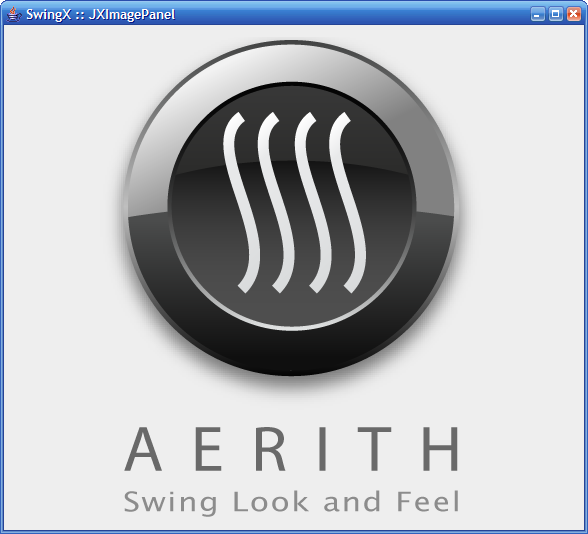Click the word Feel in the subtitle
Screen dimensions: 588x534
click(428, 501)
